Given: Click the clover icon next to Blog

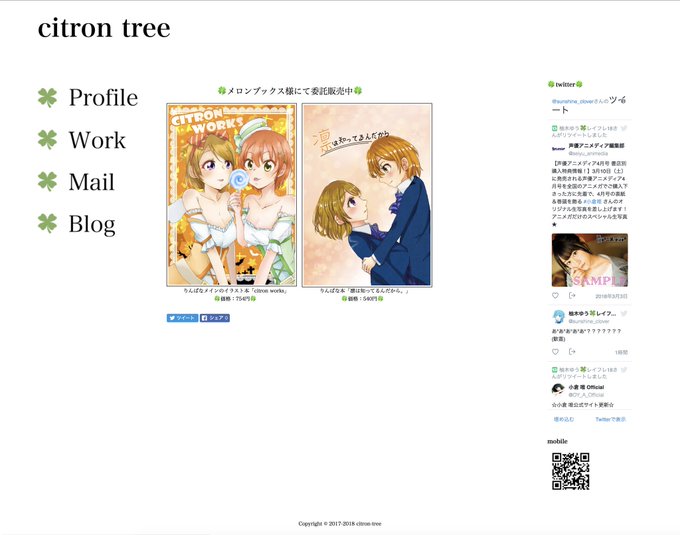Looking at the screenshot, I should click(47, 223).
